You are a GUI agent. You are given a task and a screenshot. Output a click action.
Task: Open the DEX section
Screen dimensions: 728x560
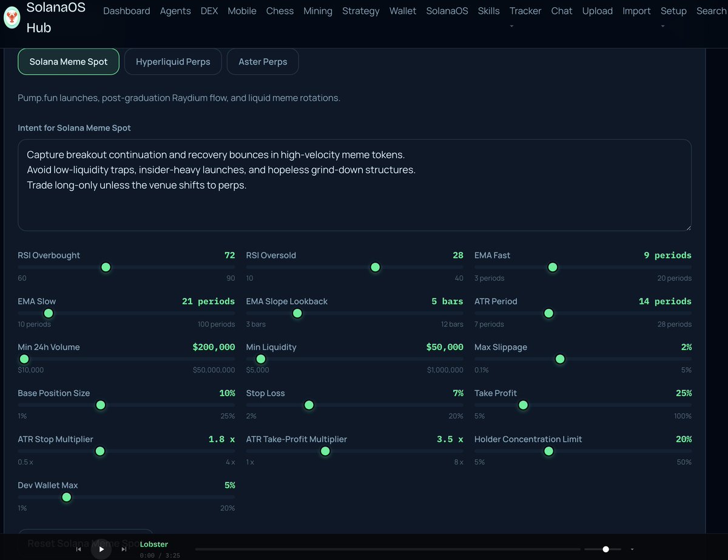coord(209,11)
